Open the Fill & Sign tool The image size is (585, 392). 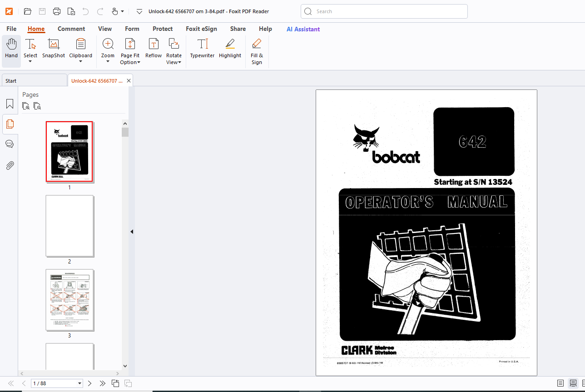click(257, 51)
